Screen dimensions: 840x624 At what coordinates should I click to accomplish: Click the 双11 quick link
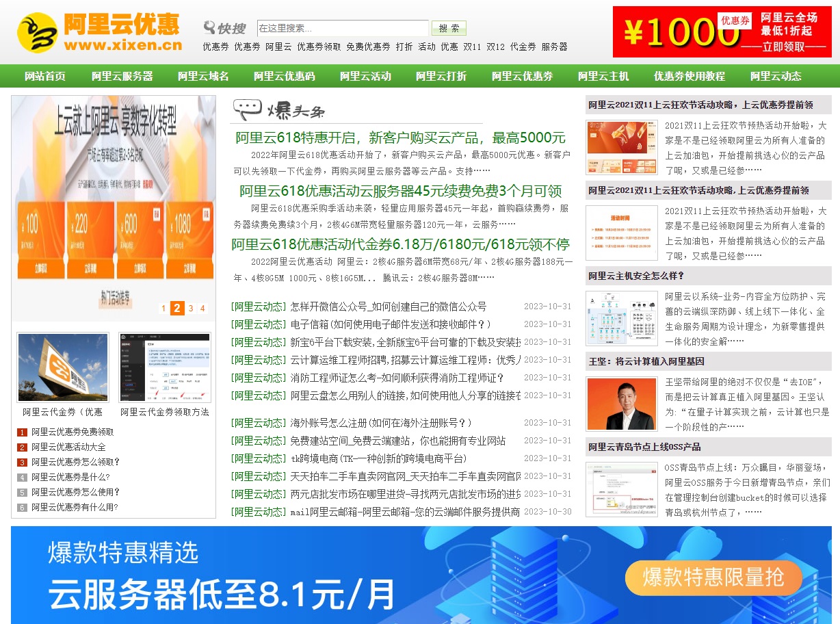[472, 47]
